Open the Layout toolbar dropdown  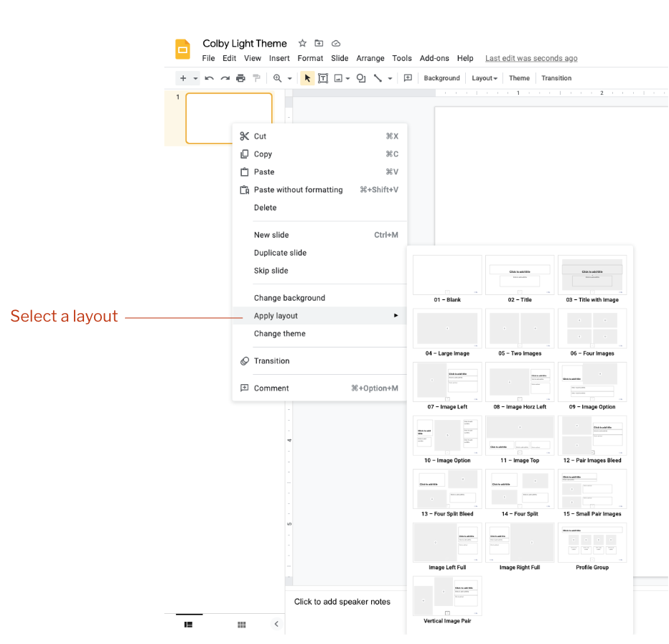485,78
